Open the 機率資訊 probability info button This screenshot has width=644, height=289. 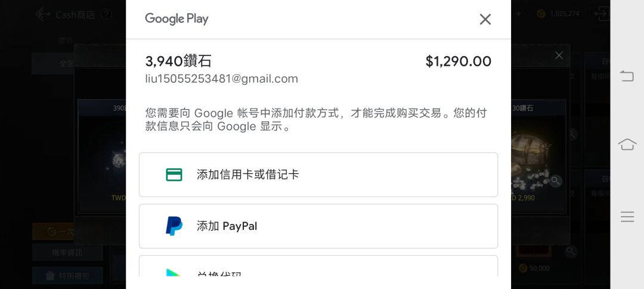point(67,253)
